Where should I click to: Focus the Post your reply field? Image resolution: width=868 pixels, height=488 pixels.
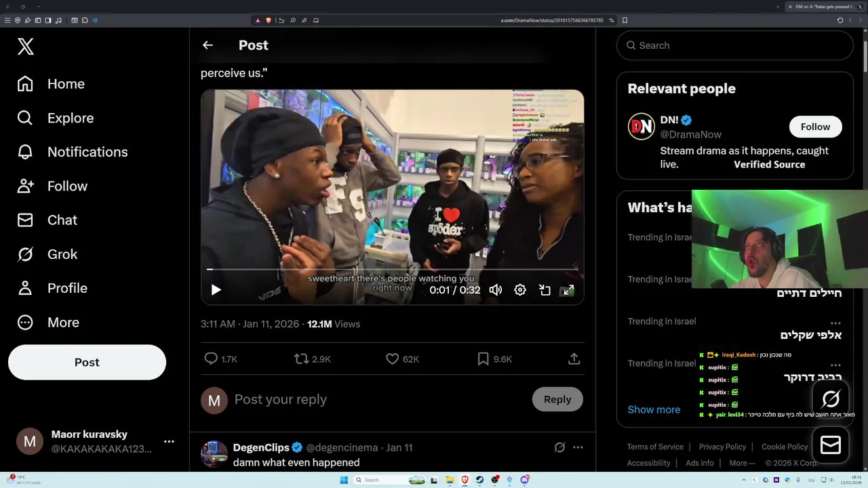point(378,399)
